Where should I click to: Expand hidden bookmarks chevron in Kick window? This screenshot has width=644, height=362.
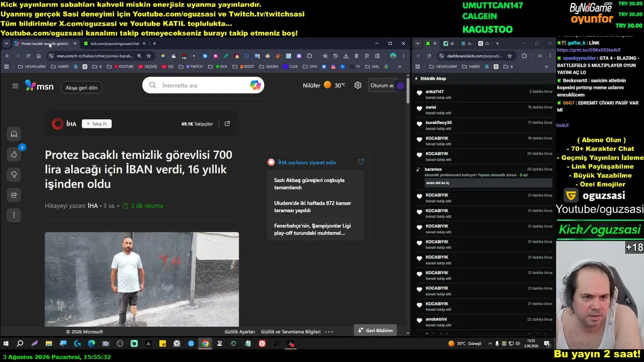[x=546, y=66]
